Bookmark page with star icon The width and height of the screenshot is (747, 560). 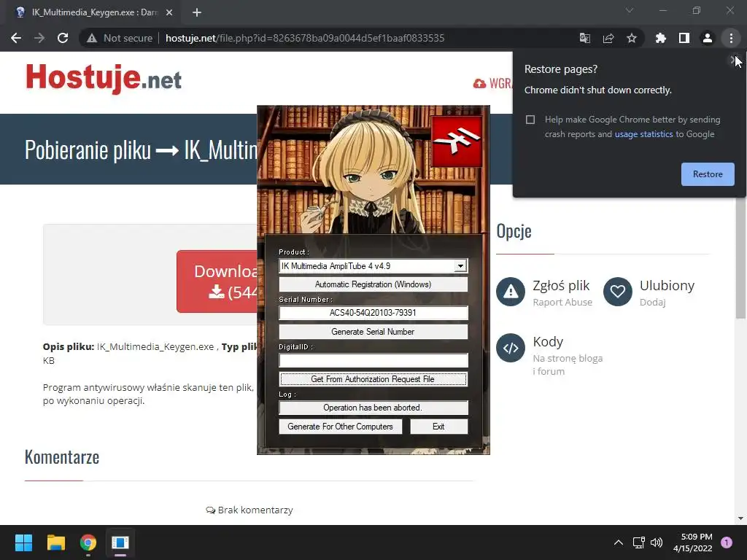(x=632, y=38)
